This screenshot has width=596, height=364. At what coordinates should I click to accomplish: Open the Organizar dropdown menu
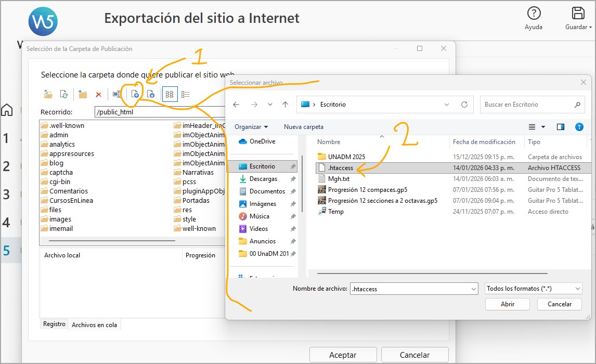point(251,127)
